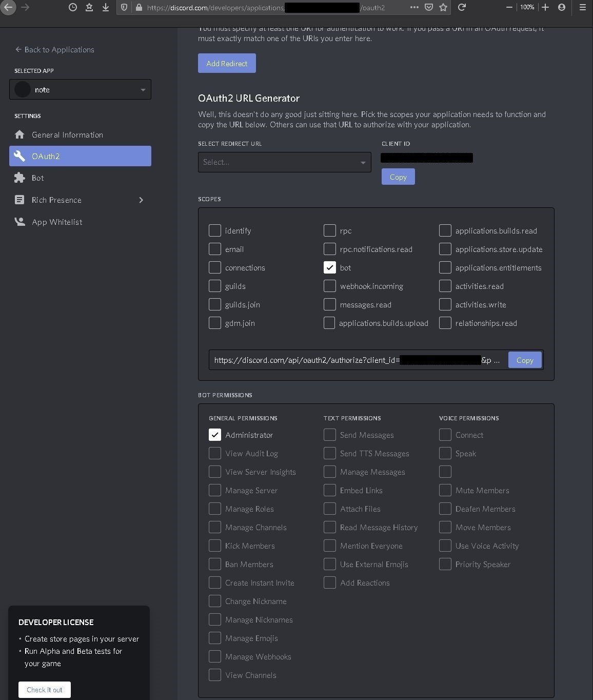Go to the Bot settings page
This screenshot has height=700, width=593.
pyautogui.click(x=80, y=178)
